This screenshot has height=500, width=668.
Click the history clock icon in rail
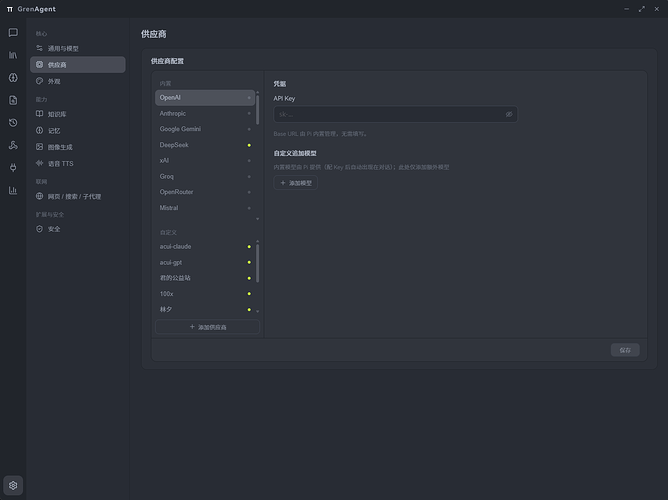pyautogui.click(x=13, y=123)
